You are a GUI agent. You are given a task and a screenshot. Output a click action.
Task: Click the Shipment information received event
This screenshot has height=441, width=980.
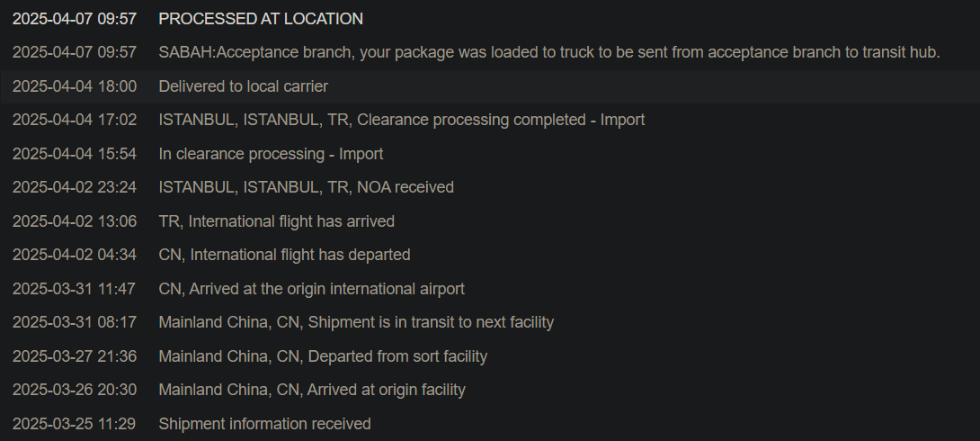pyautogui.click(x=264, y=424)
